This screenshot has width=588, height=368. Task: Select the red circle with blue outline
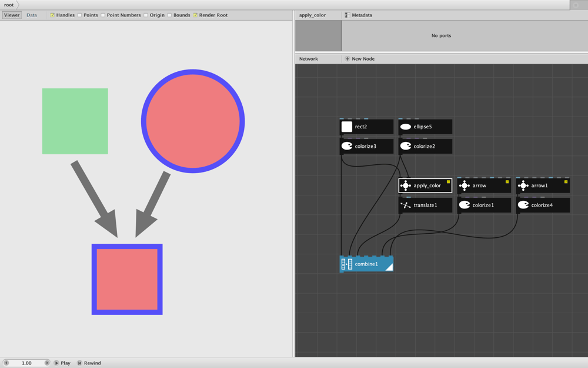point(193,121)
